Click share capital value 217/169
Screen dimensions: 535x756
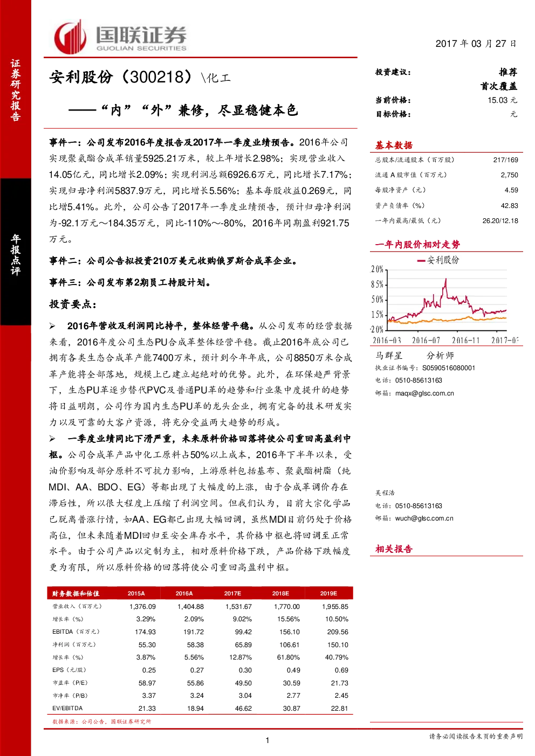pyautogui.click(x=505, y=160)
